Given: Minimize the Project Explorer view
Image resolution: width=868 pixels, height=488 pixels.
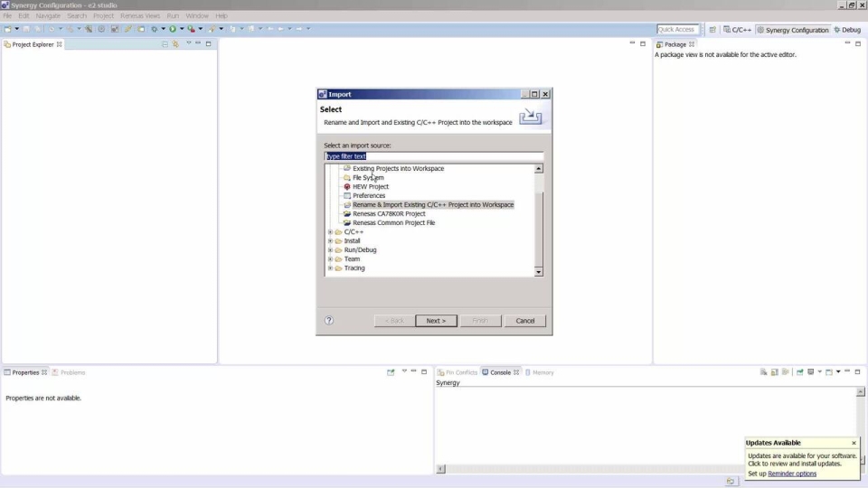Looking at the screenshot, I should [x=198, y=43].
